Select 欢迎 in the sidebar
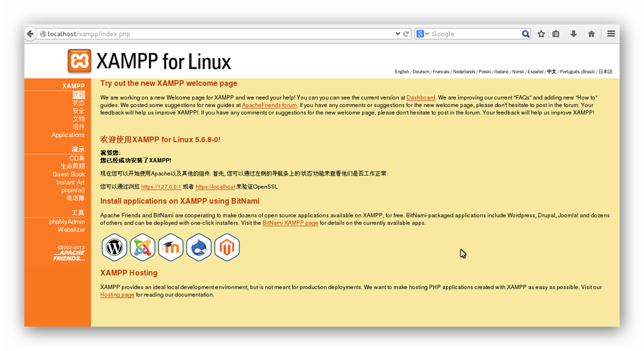 (79, 94)
